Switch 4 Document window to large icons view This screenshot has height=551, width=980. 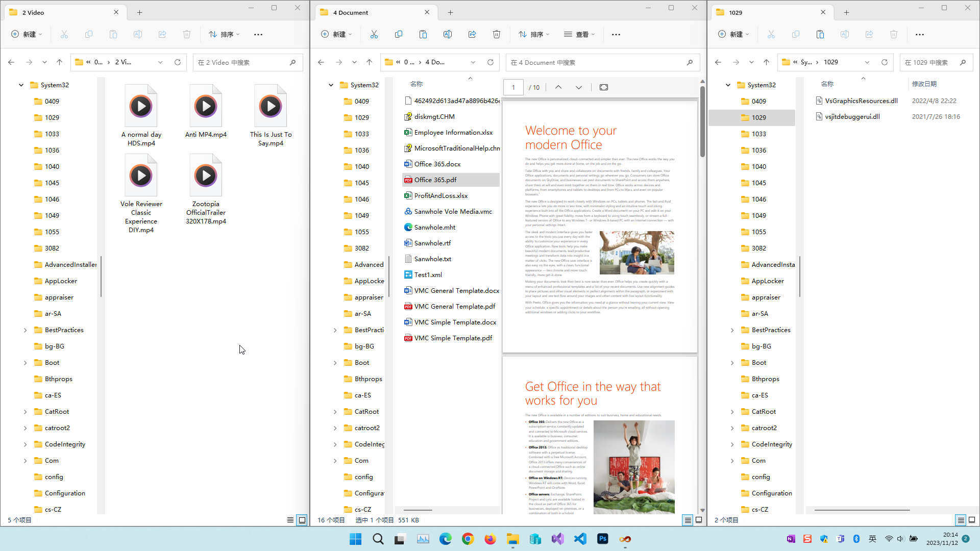click(x=699, y=520)
